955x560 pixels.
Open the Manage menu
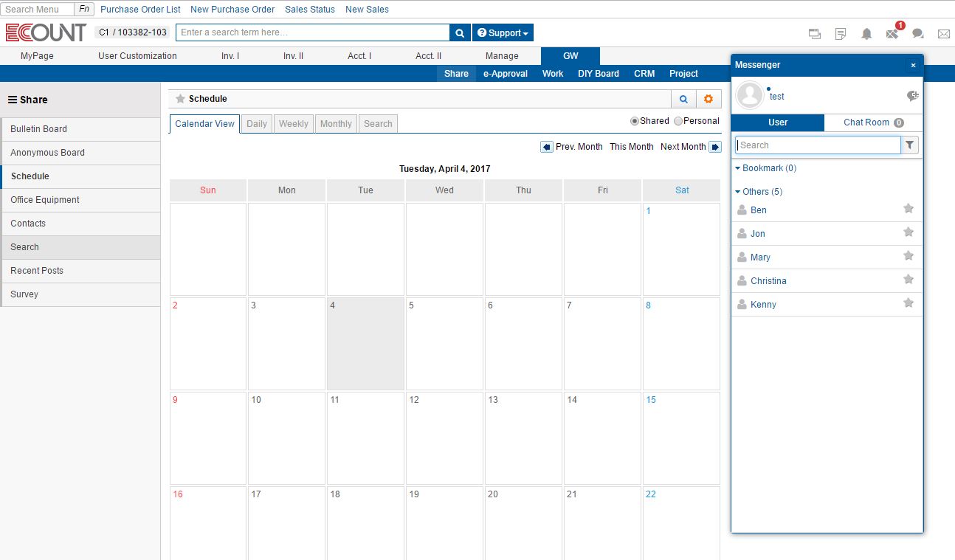coord(502,56)
